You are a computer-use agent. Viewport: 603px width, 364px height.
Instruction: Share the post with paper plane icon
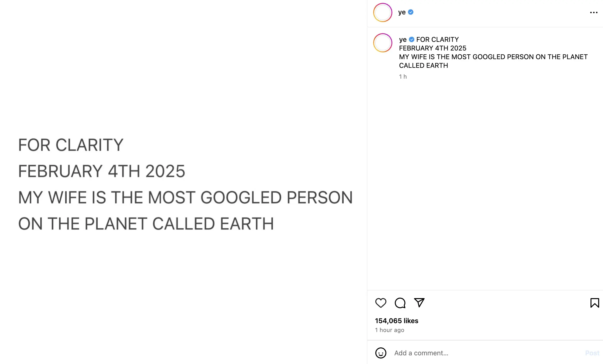tap(419, 302)
